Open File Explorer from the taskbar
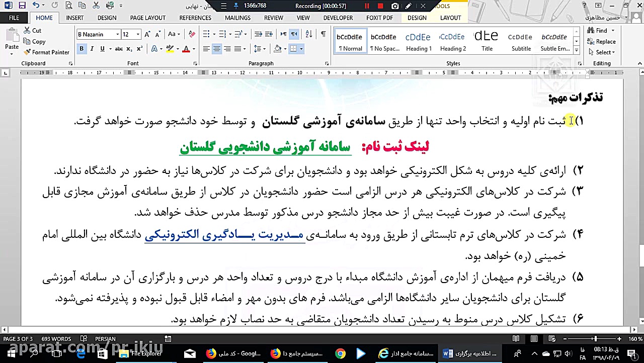This screenshot has height=363, width=644. [x=142, y=353]
